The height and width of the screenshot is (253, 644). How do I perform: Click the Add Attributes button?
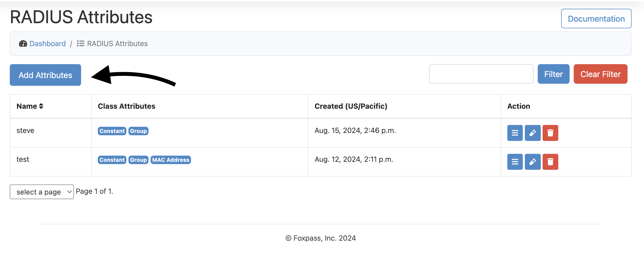45,75
